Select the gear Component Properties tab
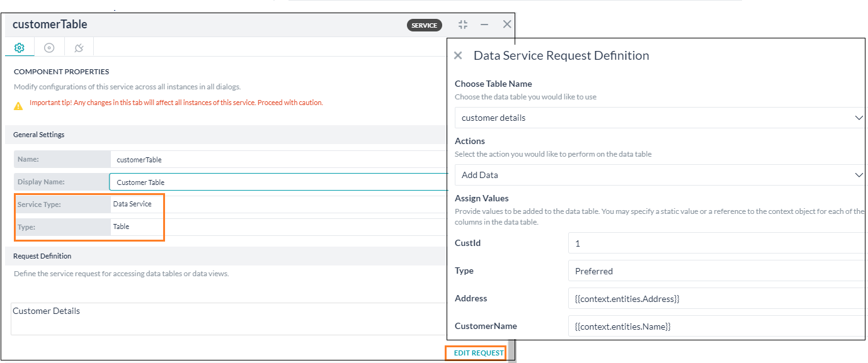 (19, 47)
